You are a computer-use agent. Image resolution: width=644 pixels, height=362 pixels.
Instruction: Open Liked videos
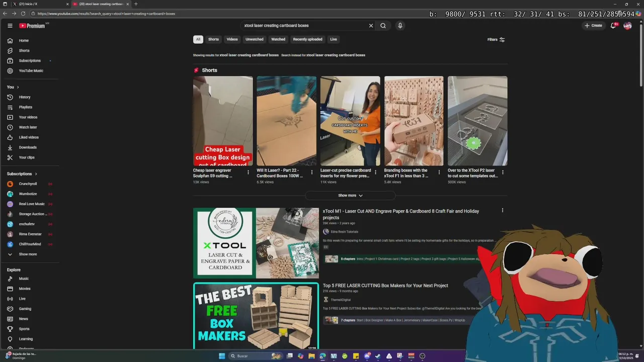30,137
